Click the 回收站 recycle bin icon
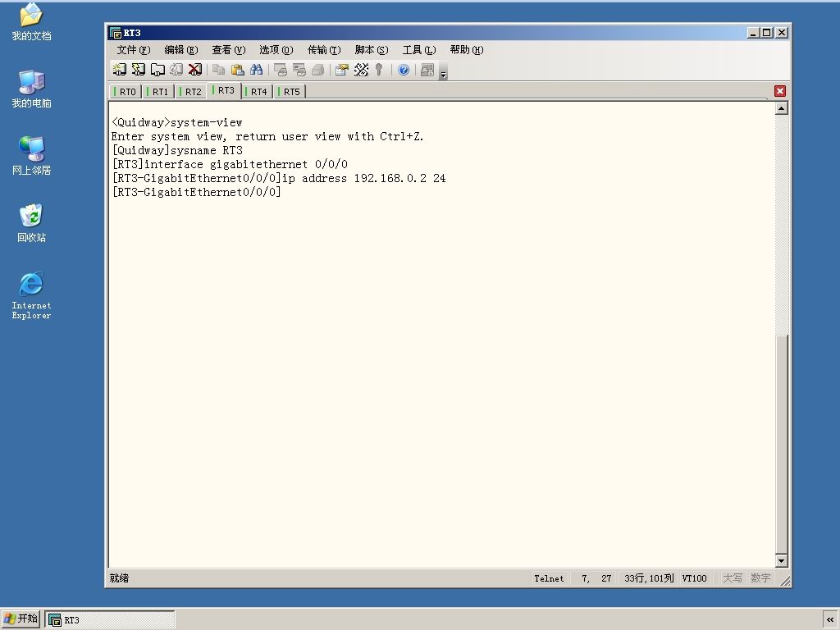Image resolution: width=840 pixels, height=630 pixels. click(32, 223)
